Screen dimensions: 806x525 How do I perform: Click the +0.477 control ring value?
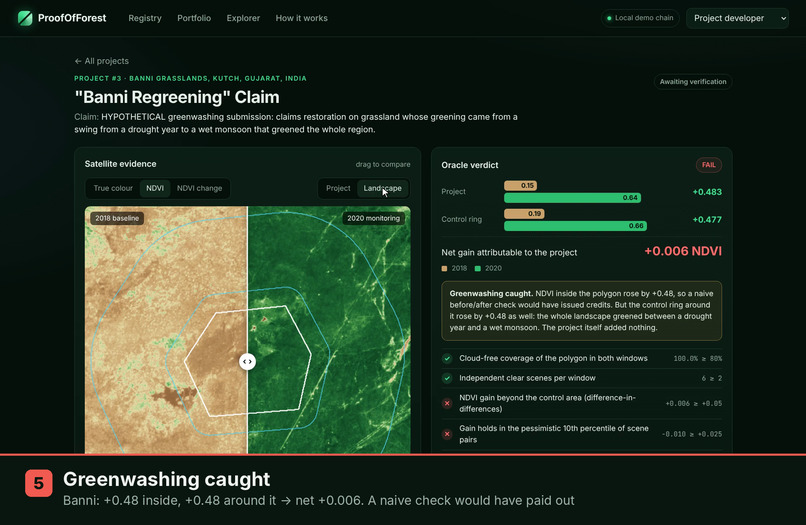pyautogui.click(x=707, y=220)
